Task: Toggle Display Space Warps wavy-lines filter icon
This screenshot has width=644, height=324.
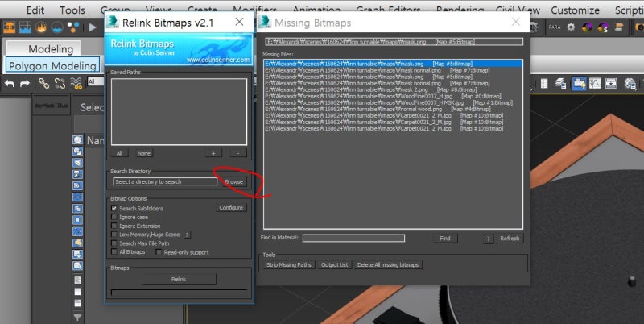Action: (77, 197)
